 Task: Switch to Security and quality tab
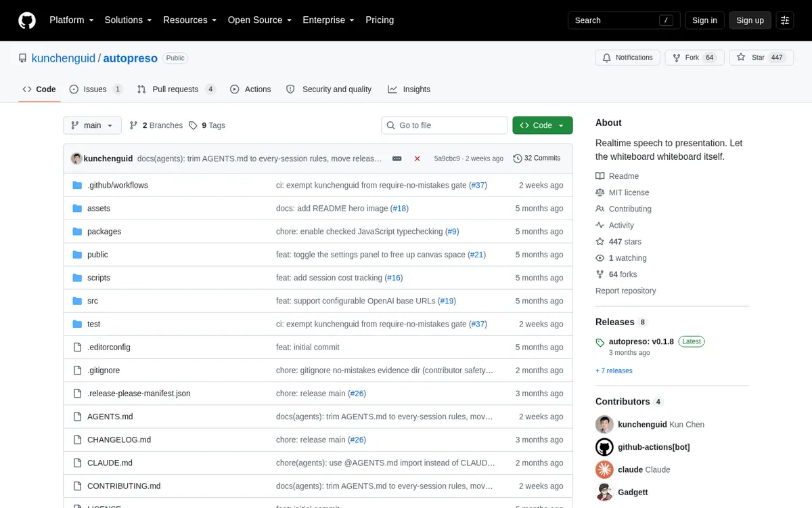coord(329,89)
